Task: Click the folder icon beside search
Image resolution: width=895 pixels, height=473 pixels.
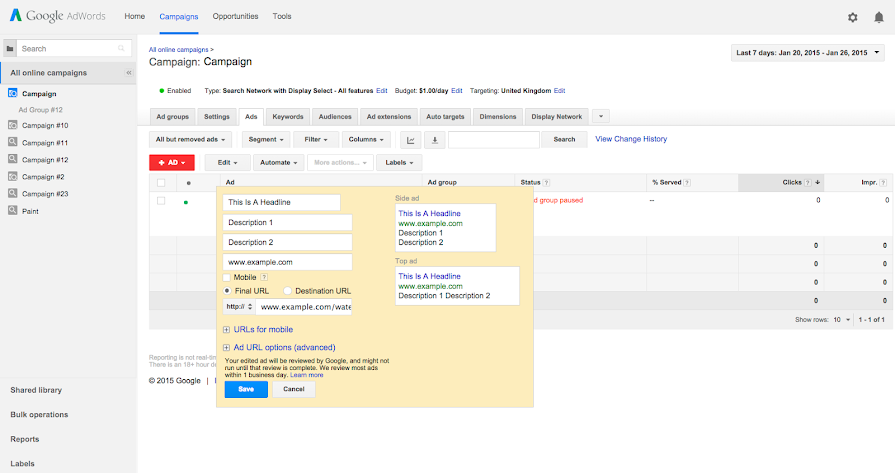Action: [10, 48]
